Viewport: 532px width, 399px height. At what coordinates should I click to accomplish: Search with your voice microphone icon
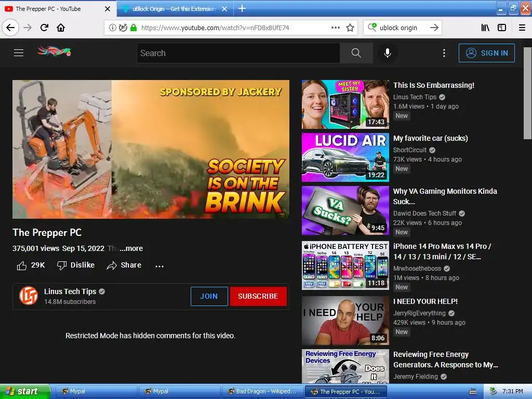[388, 53]
